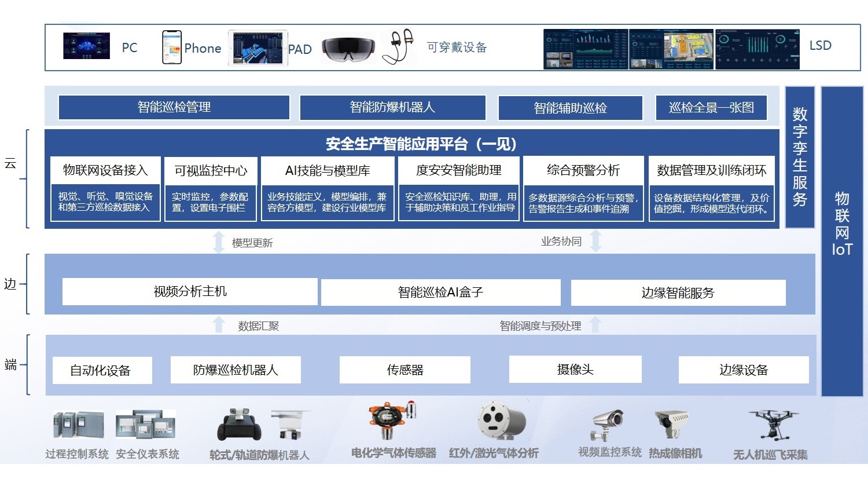Click the 多数据源综合分析与预警 description box

point(583,203)
